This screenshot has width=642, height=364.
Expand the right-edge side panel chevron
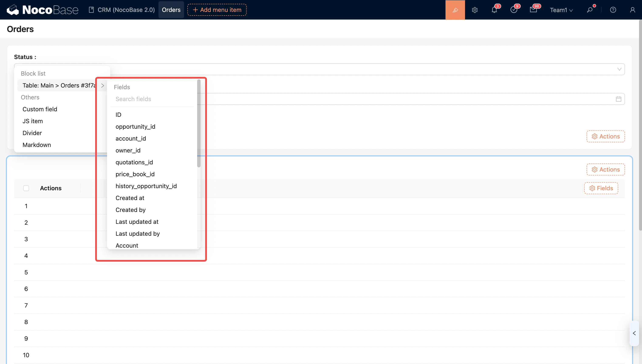(634, 333)
